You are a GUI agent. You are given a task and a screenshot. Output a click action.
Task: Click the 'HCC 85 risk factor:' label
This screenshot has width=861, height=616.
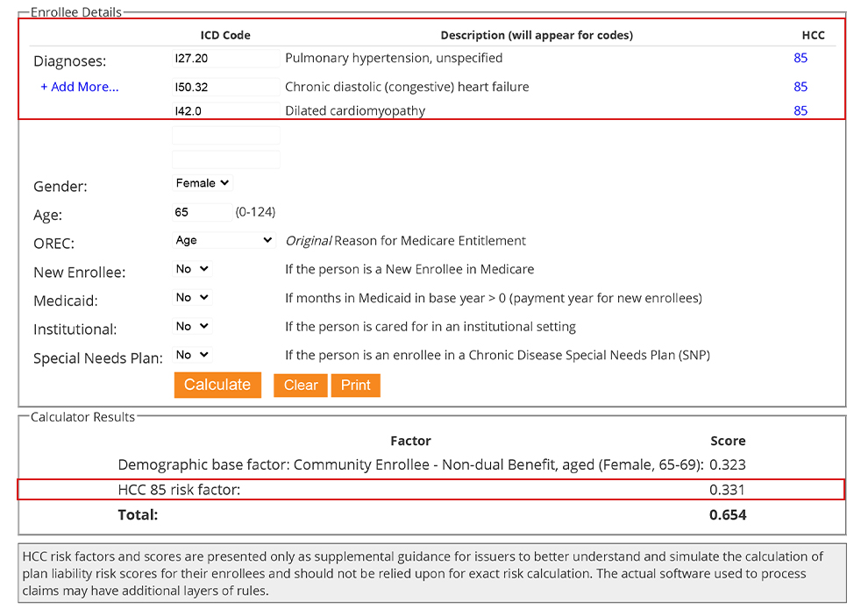179,490
